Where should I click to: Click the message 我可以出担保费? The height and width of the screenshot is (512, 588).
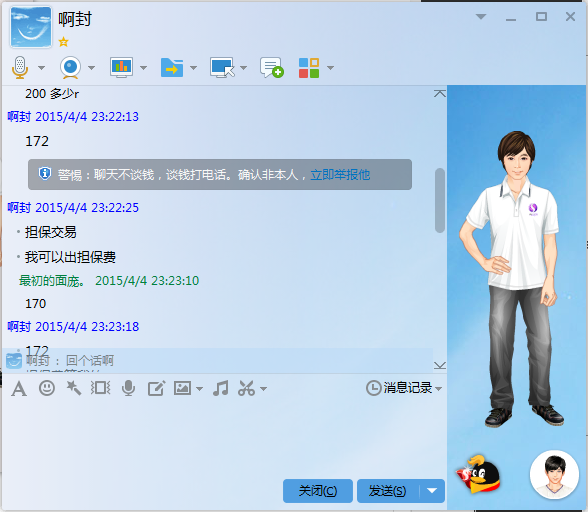click(x=70, y=257)
